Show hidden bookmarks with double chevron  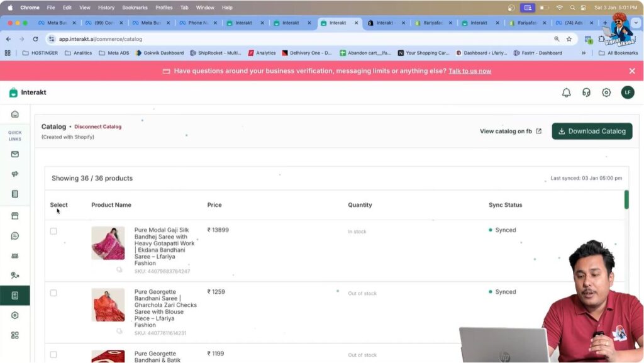point(584,53)
